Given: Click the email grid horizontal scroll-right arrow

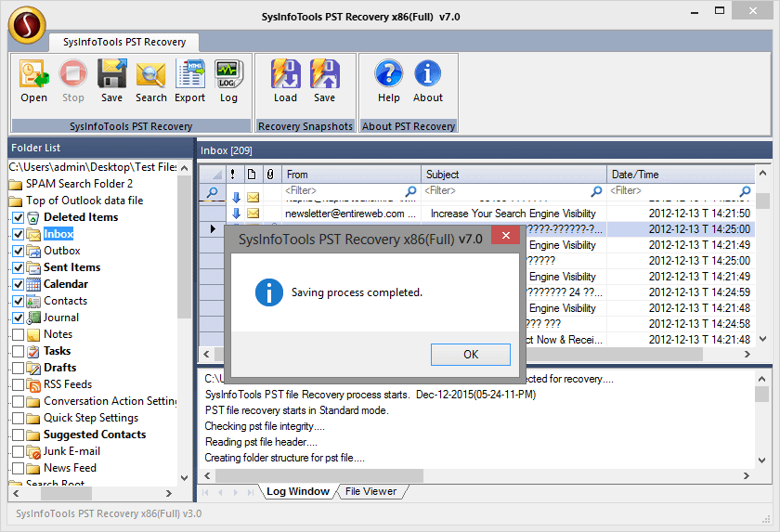Looking at the screenshot, I should 747,354.
